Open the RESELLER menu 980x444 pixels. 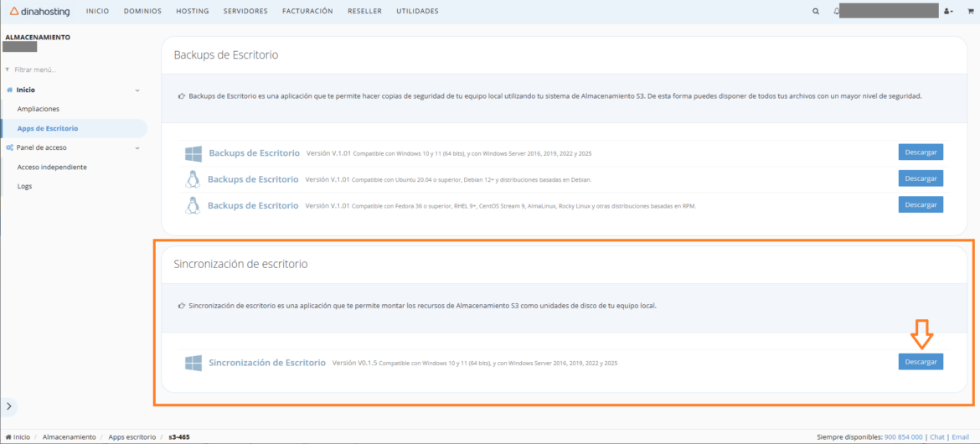pyautogui.click(x=364, y=11)
